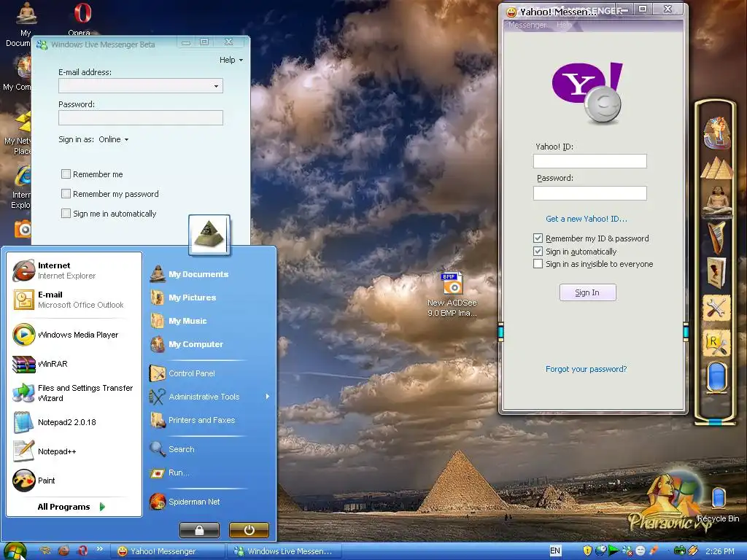
Task: Uncheck Sign in automatically in Yahoo Messenger
Action: pos(538,252)
